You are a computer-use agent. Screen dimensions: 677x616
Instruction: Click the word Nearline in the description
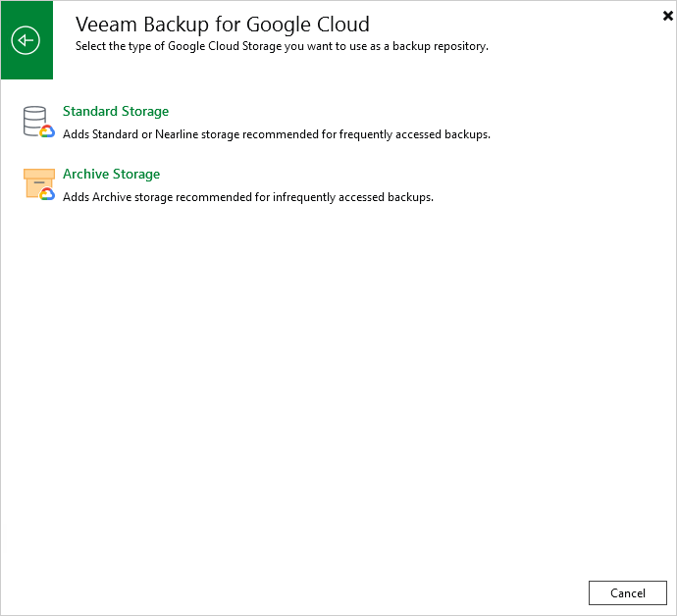click(177, 134)
